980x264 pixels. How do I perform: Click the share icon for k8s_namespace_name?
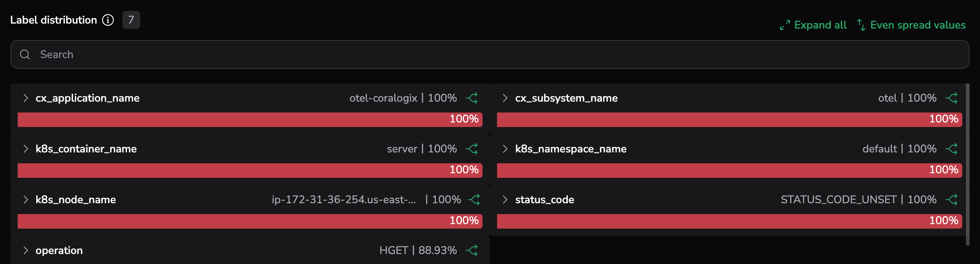(x=951, y=149)
